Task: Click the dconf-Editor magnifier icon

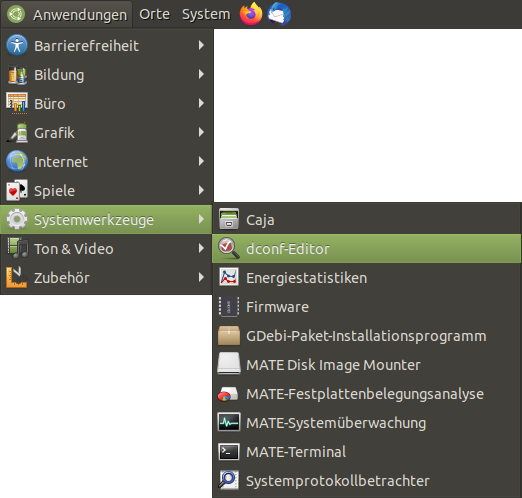Action: tap(229, 248)
